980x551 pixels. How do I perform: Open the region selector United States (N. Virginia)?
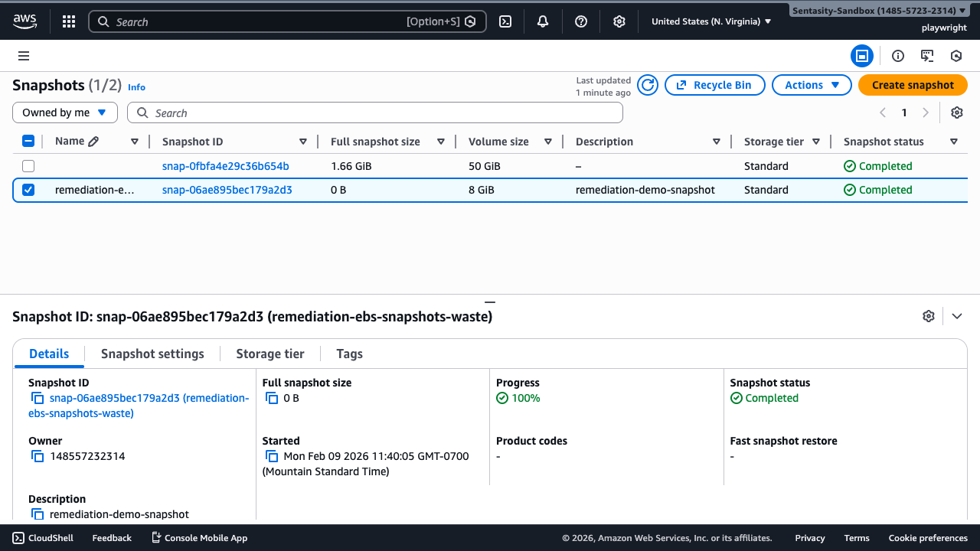pos(711,21)
